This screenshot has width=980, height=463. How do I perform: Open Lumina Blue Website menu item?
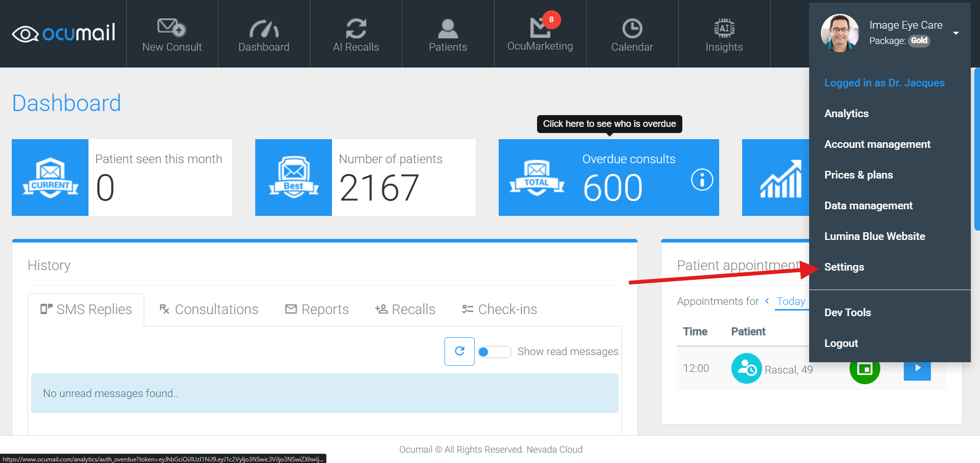tap(875, 236)
